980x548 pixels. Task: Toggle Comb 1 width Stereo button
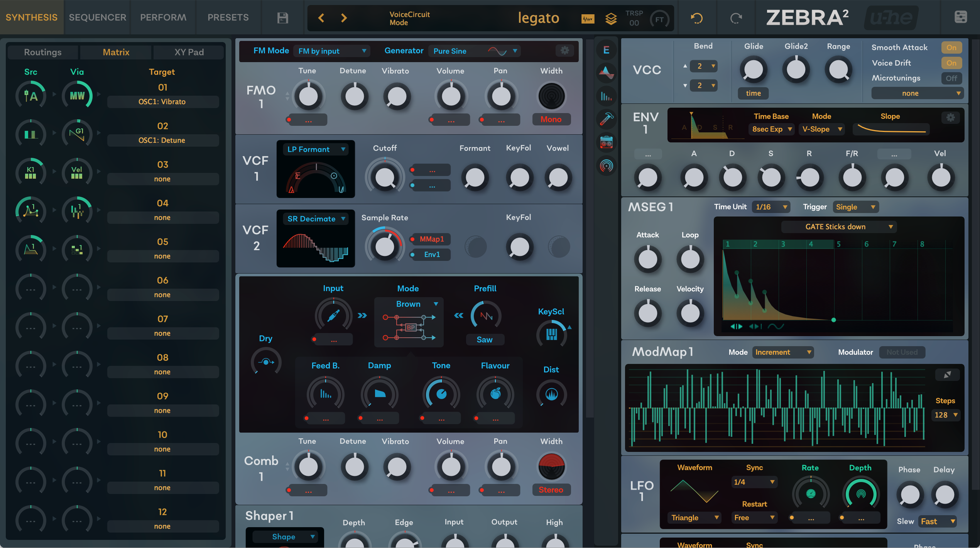551,490
